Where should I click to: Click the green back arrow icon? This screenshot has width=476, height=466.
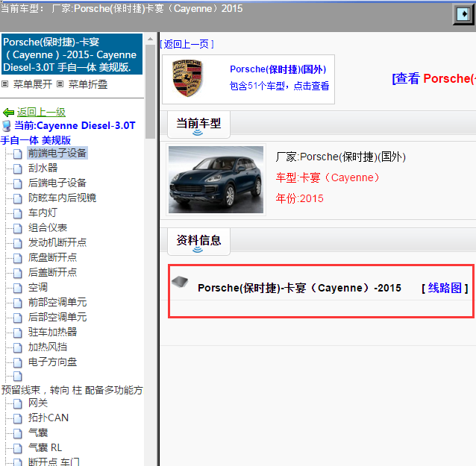click(8, 113)
